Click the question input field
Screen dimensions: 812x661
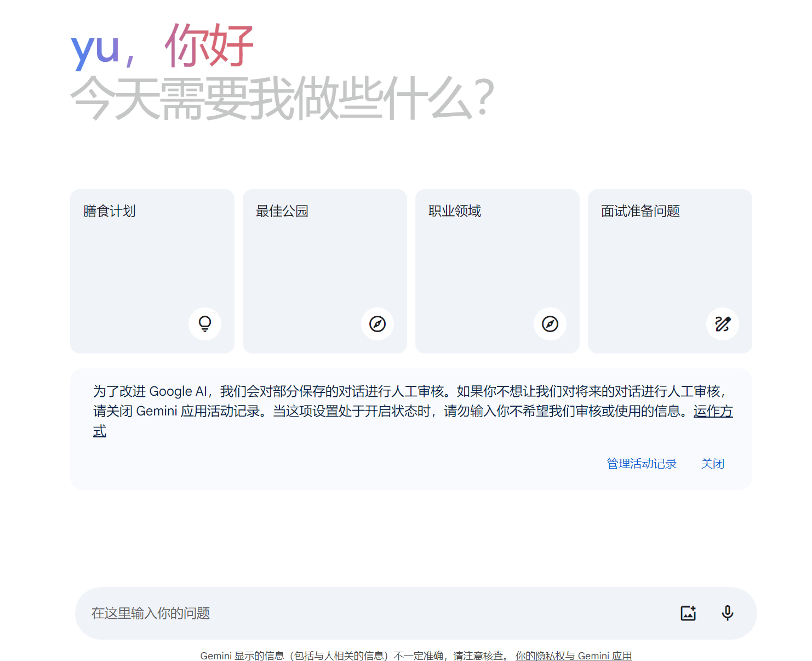click(329, 613)
